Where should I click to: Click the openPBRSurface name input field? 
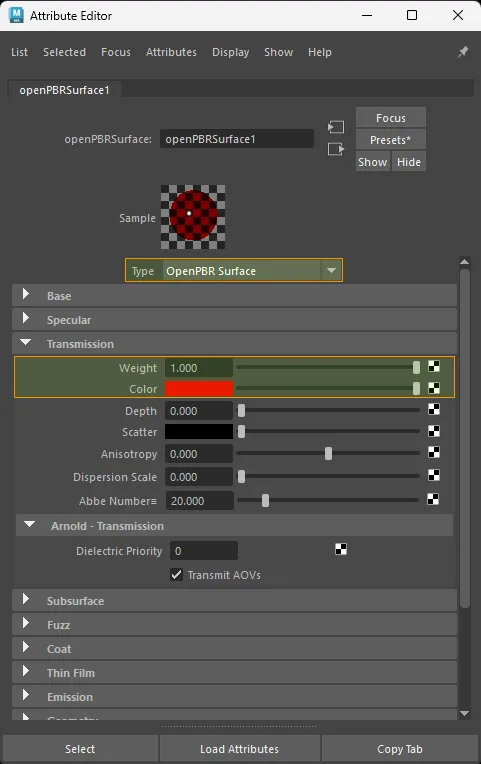(x=237, y=139)
